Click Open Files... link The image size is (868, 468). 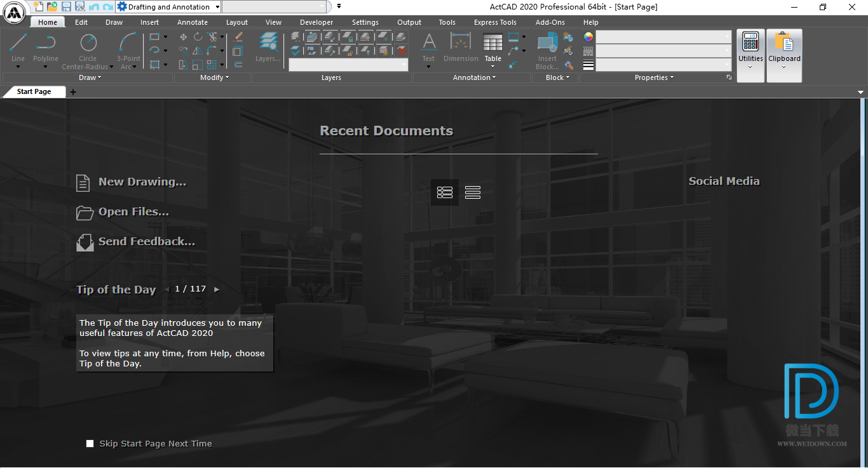click(123, 212)
